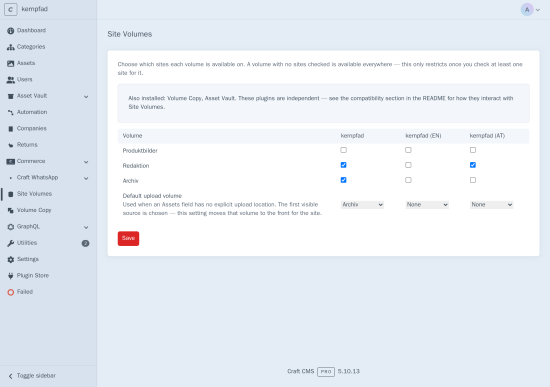Click the PRO edition badge
Viewport: 550px width, 387px height.
[326, 372]
